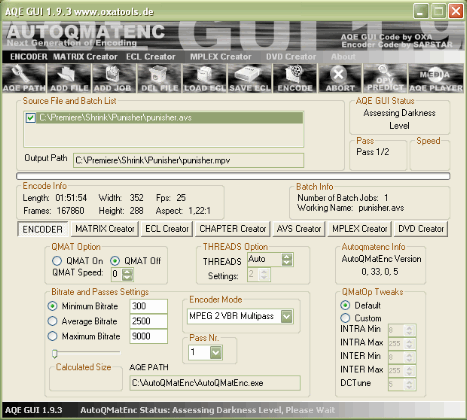467x420 pixels.
Task: Launch the AQE PLAYER media icon
Action: [x=436, y=79]
